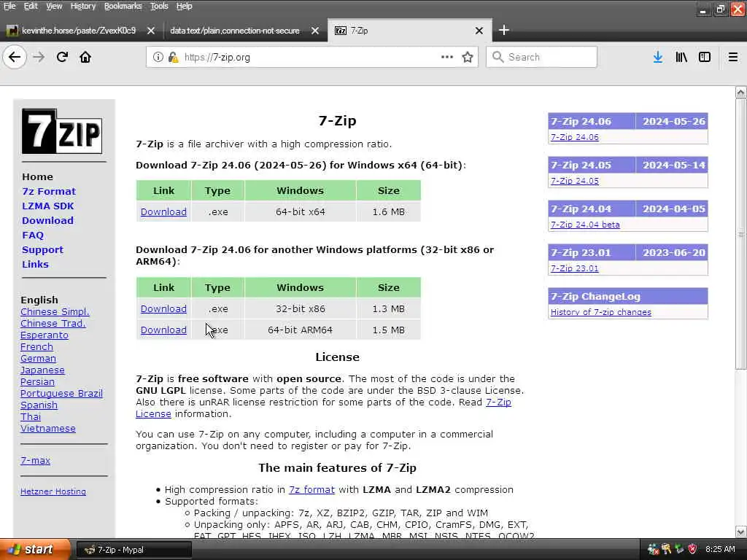Open Support sidebar link

click(42, 250)
